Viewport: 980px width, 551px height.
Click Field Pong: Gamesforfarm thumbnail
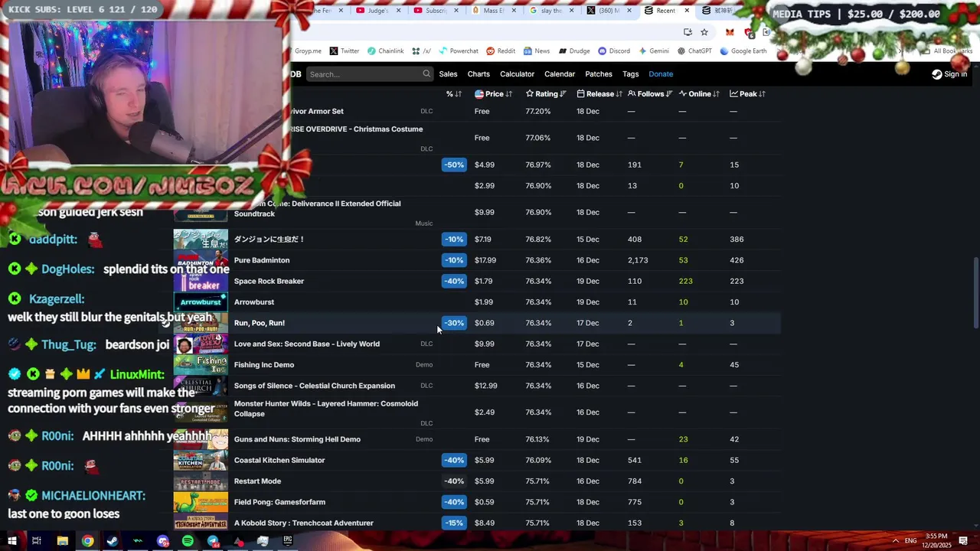pos(201,502)
